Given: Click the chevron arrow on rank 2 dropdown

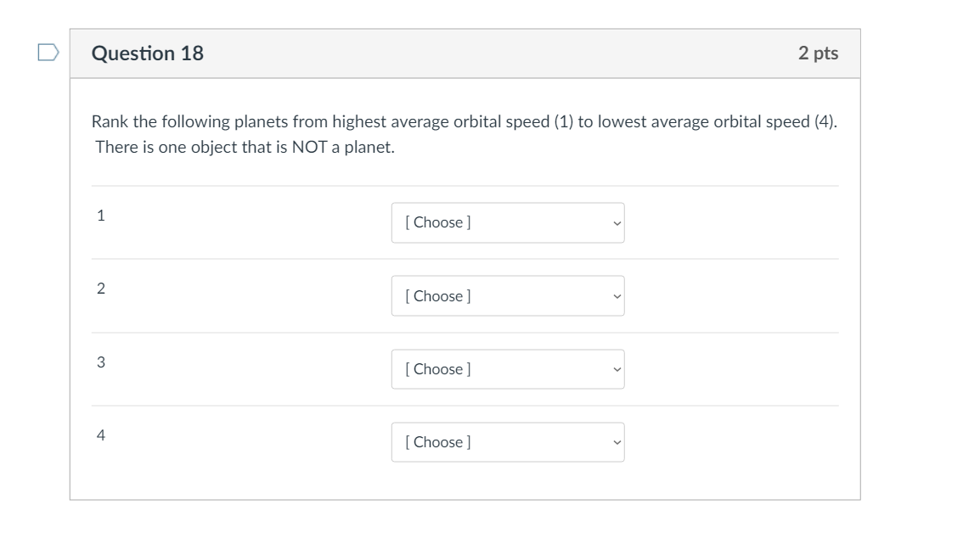Looking at the screenshot, I should 616,296.
